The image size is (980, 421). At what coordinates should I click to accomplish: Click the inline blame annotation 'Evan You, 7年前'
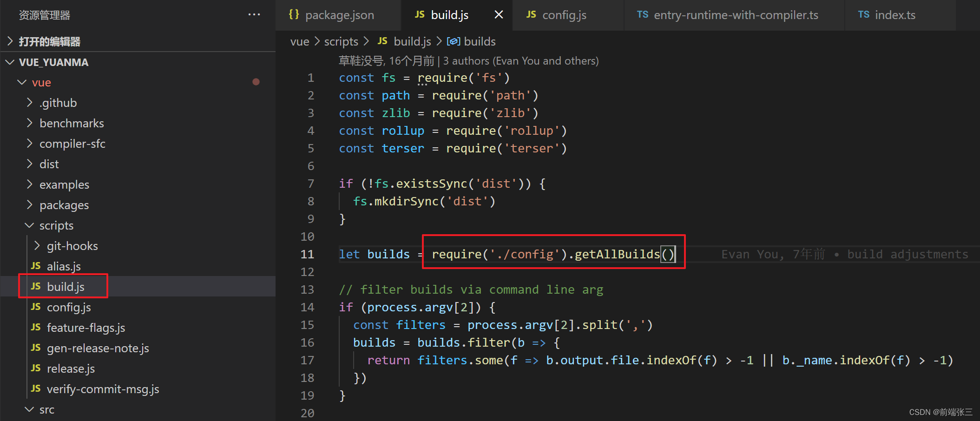[773, 255]
